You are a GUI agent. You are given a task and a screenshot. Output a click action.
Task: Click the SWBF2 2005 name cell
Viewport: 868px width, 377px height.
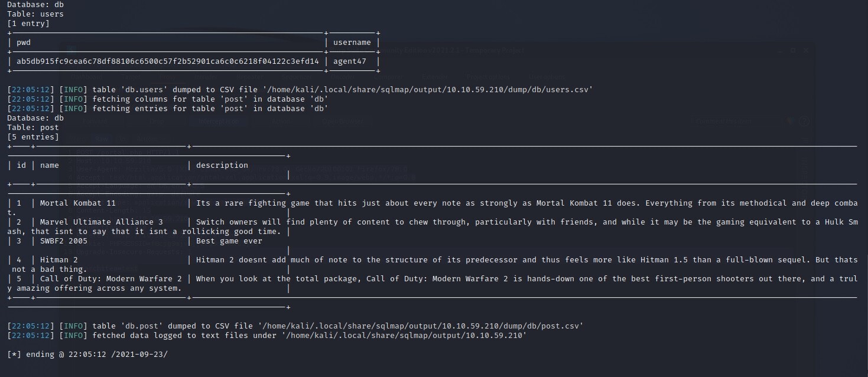64,241
